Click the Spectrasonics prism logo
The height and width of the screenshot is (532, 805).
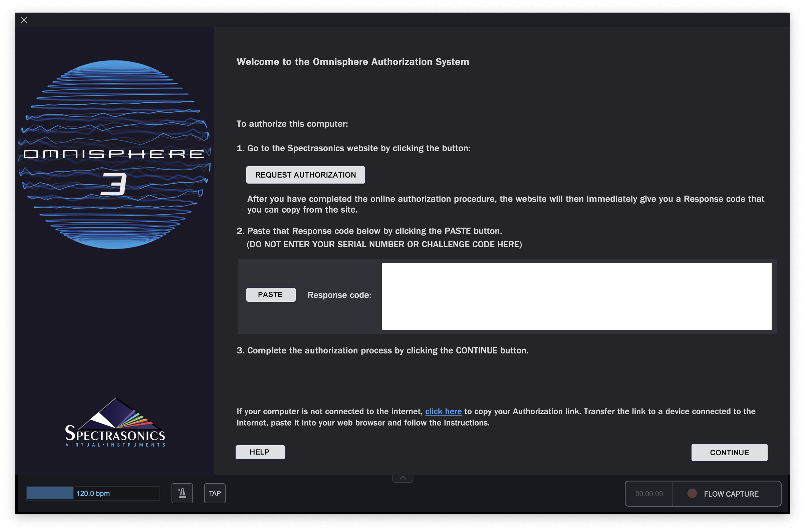[x=115, y=423]
